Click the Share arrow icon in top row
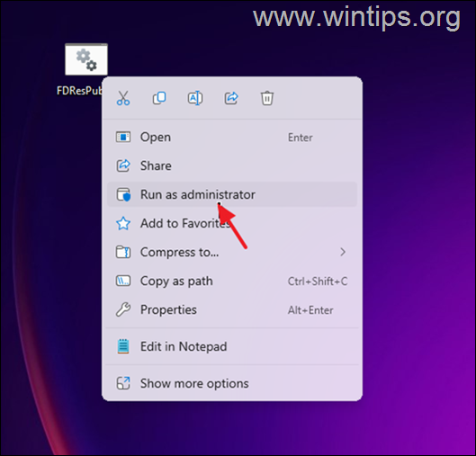476x456 pixels. point(231,98)
